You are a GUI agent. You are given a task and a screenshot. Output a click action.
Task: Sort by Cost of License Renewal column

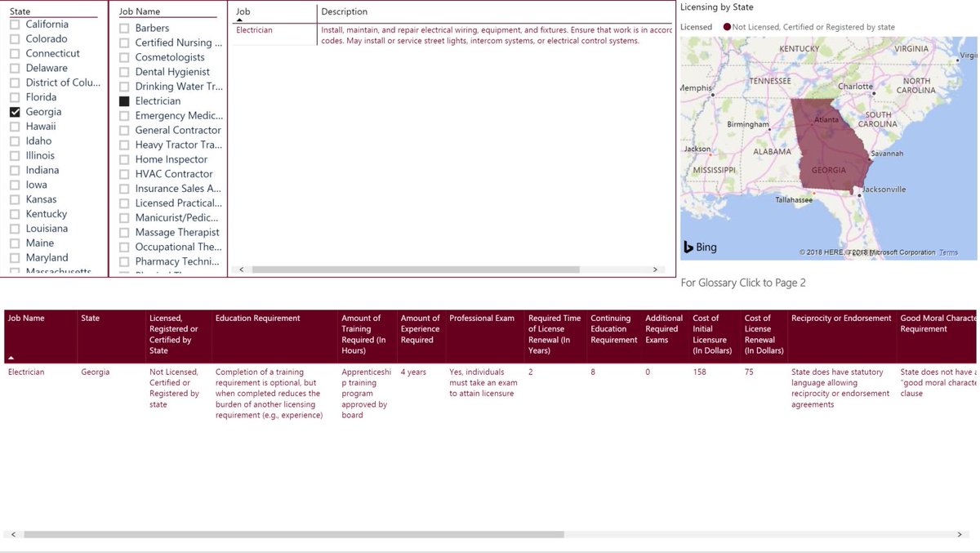click(x=764, y=336)
